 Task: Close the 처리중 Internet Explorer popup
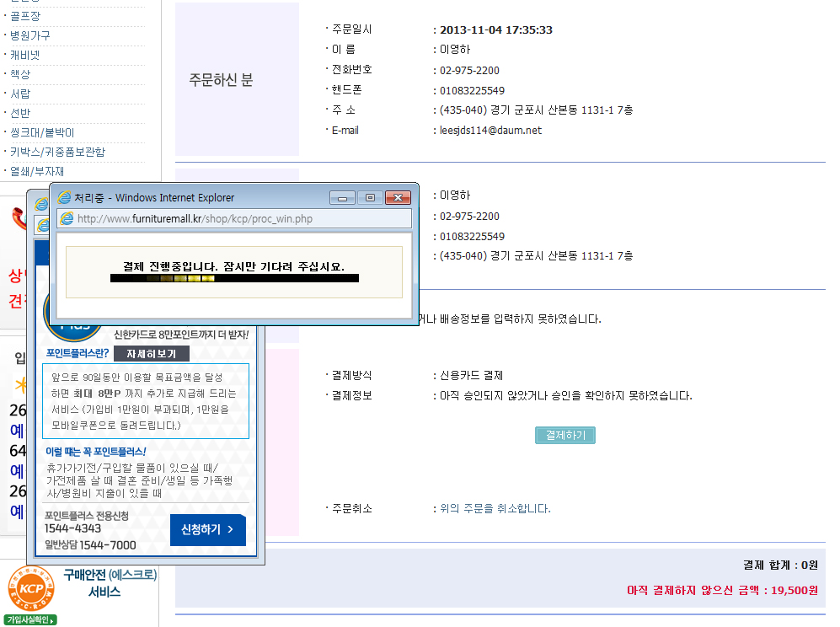click(x=397, y=198)
